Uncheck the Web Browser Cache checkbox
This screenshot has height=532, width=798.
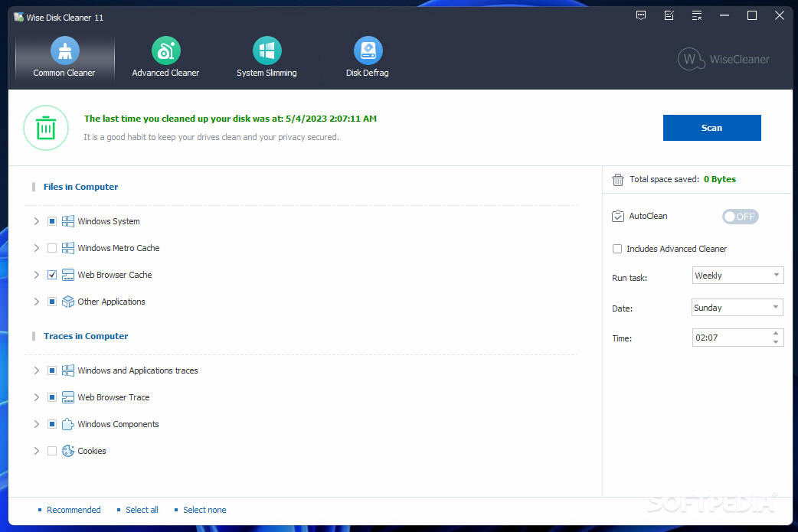point(52,275)
